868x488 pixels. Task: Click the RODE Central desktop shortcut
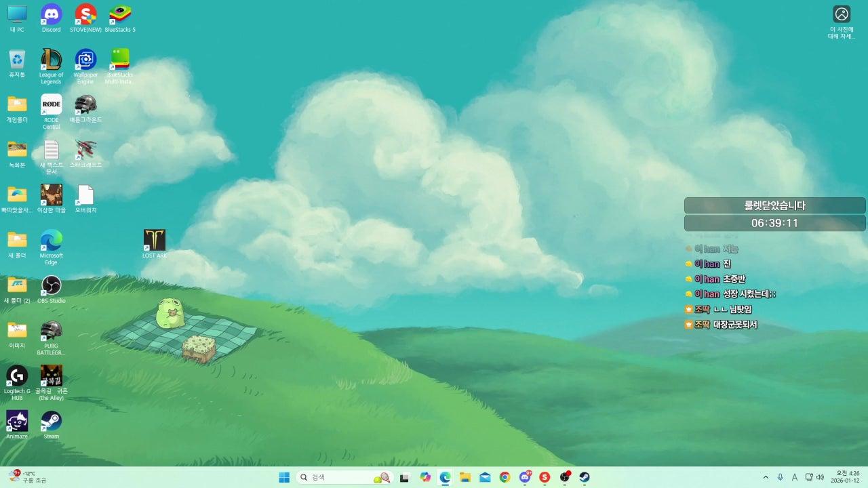51,105
